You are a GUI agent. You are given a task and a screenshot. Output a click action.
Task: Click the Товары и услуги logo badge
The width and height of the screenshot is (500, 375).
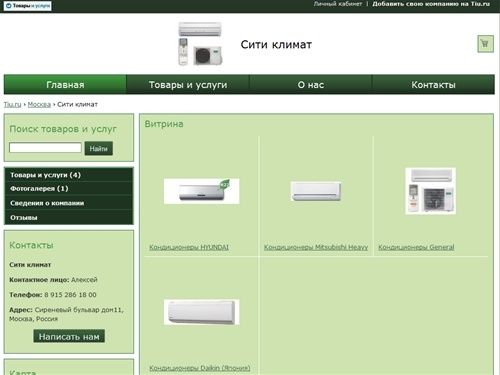pyautogui.click(x=28, y=6)
